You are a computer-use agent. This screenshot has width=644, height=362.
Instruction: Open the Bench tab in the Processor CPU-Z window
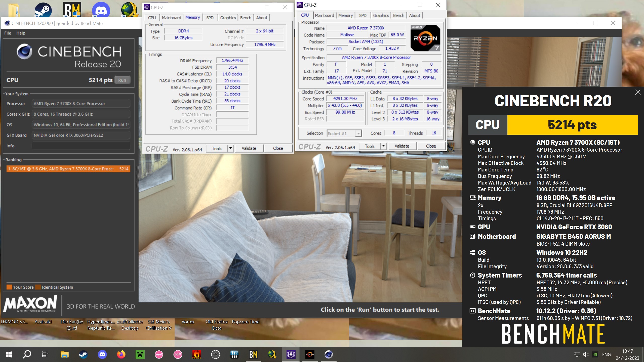coord(398,15)
